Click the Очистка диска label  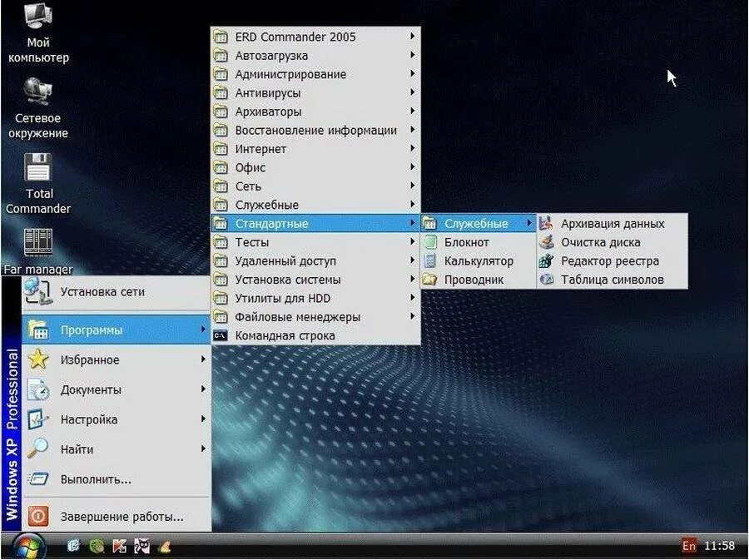(600, 242)
